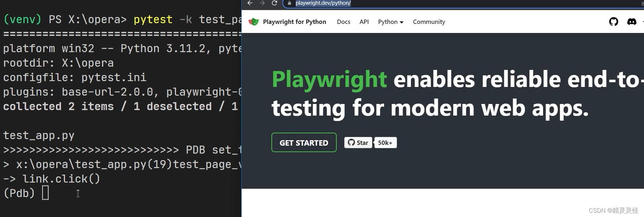The image size is (644, 217).
Task: Open the Docs nav item
Action: [344, 22]
